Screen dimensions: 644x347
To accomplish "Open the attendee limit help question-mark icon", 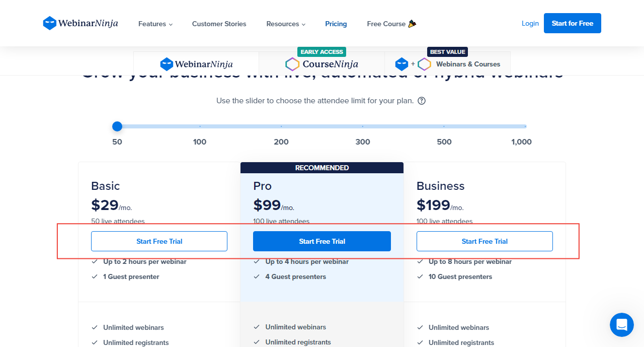I will coord(421,100).
